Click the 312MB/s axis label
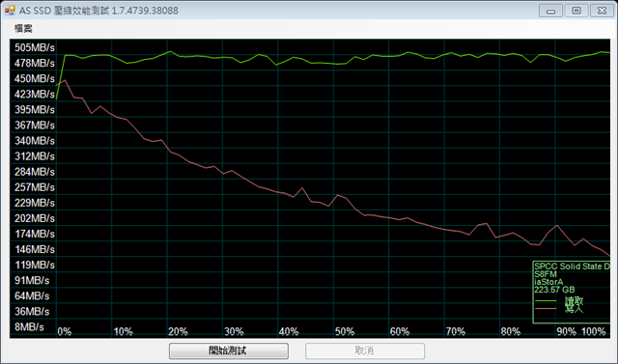This screenshot has height=364, width=618. point(35,156)
